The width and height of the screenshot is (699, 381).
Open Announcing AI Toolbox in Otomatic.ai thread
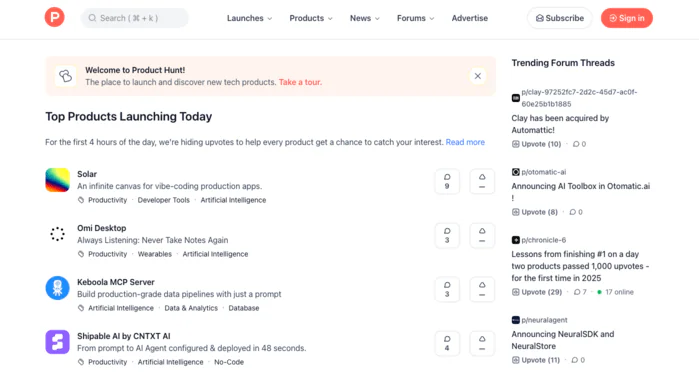pyautogui.click(x=581, y=192)
